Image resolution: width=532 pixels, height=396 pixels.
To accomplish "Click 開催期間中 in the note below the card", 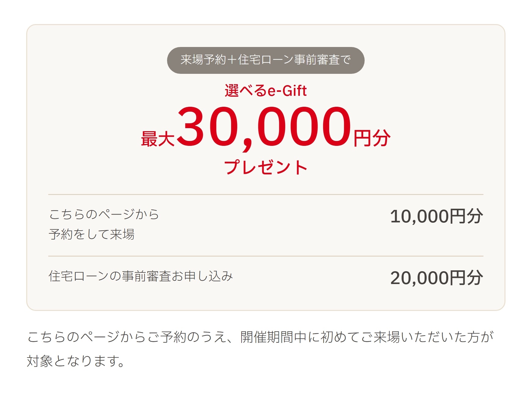I will (x=274, y=337).
